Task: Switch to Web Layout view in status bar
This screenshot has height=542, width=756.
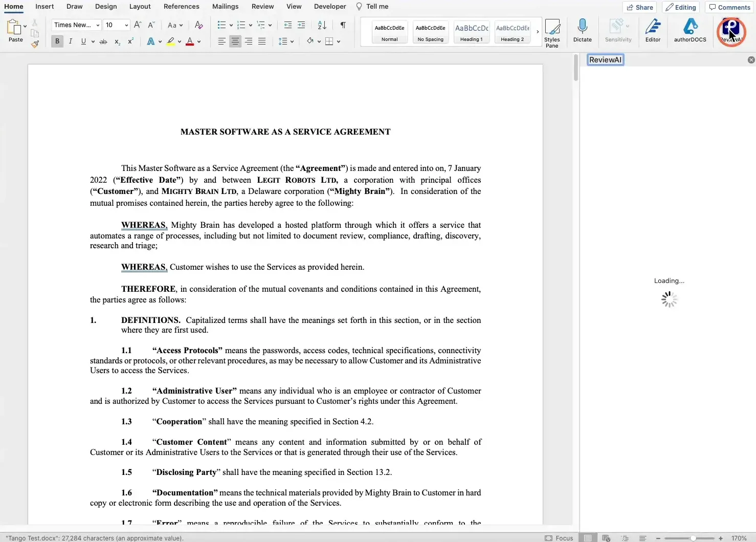Action: pos(606,538)
